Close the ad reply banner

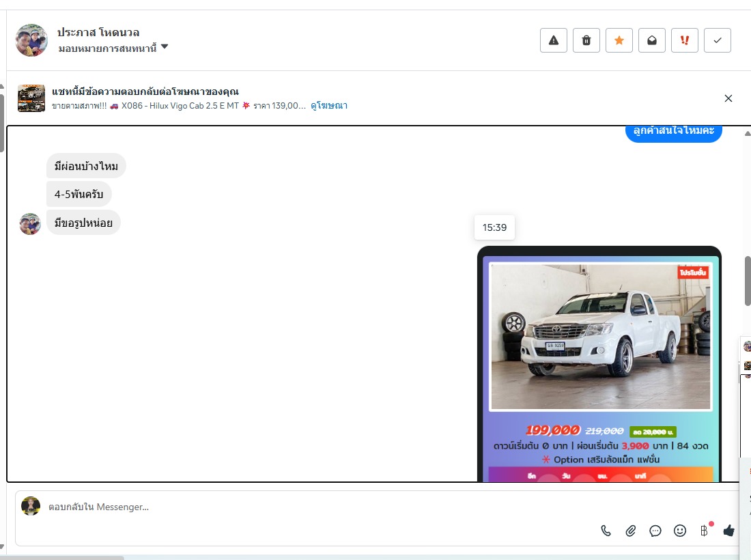click(x=728, y=98)
